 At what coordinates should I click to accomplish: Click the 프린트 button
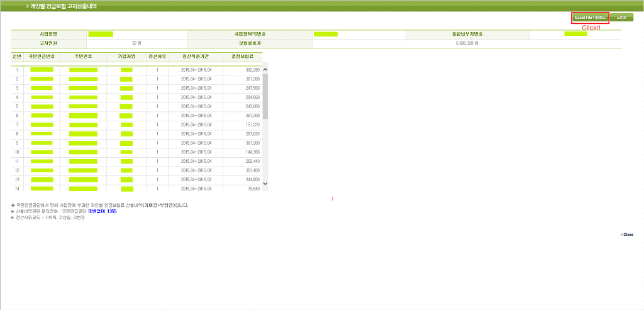pos(621,18)
